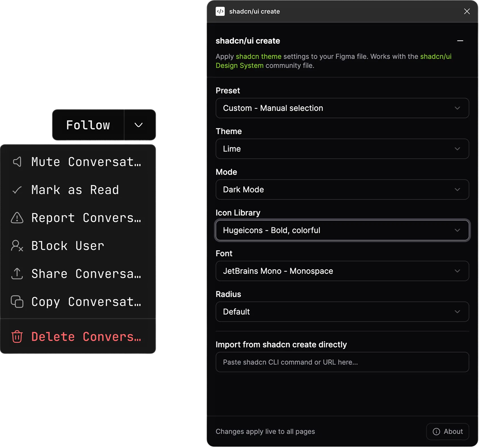Image resolution: width=479 pixels, height=448 pixels.
Task: Open the shadcn theme link
Action: pos(258,56)
